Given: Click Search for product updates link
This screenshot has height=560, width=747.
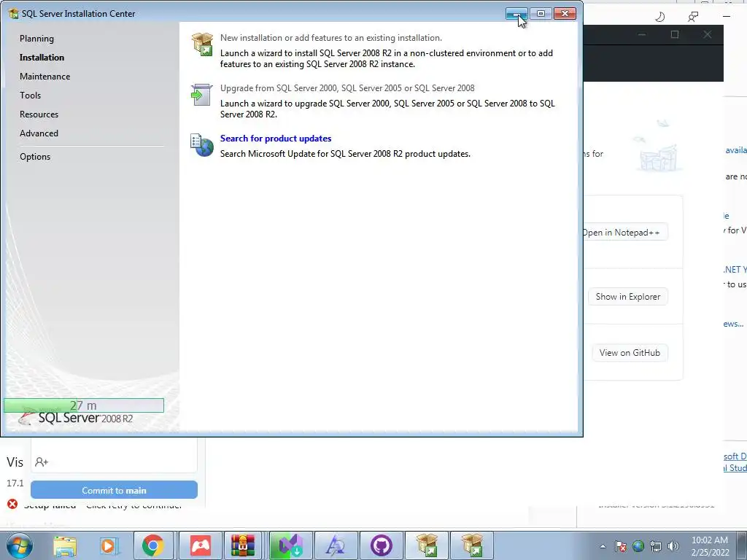Looking at the screenshot, I should [276, 139].
